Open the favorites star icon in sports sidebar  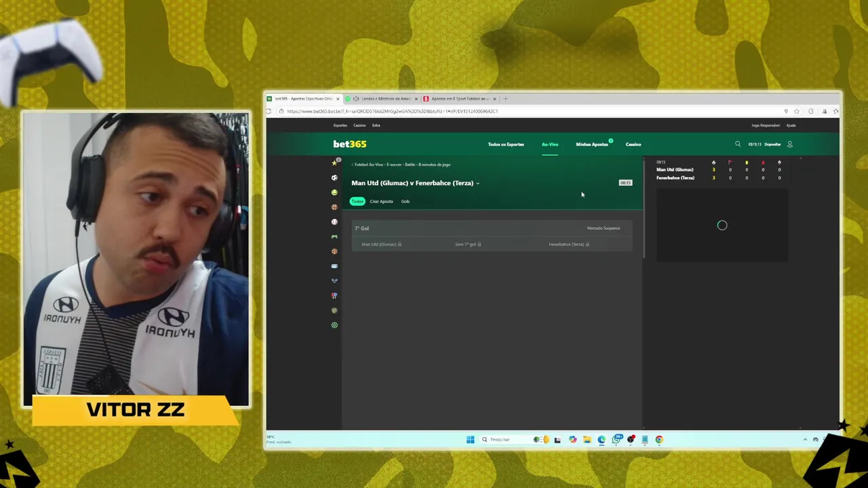coord(334,163)
